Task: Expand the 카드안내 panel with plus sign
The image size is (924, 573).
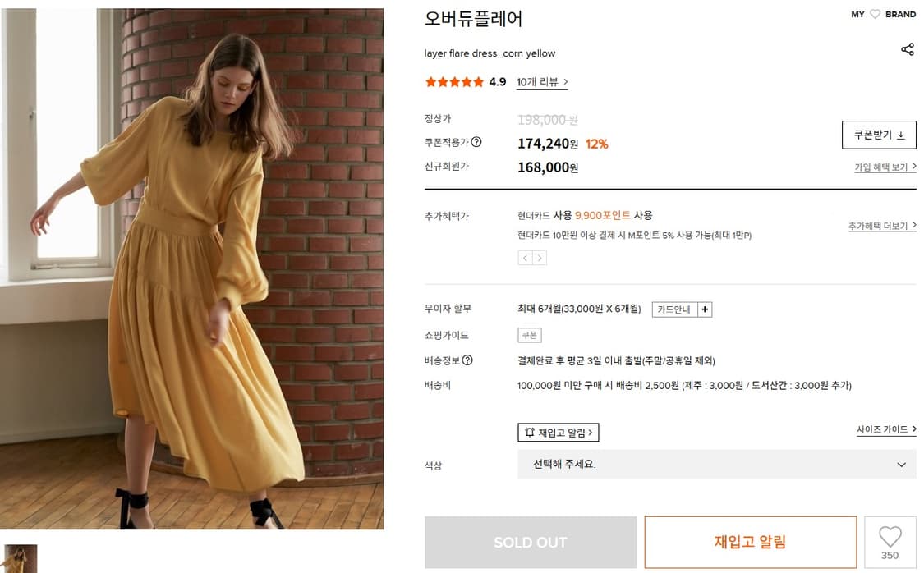Action: (705, 309)
